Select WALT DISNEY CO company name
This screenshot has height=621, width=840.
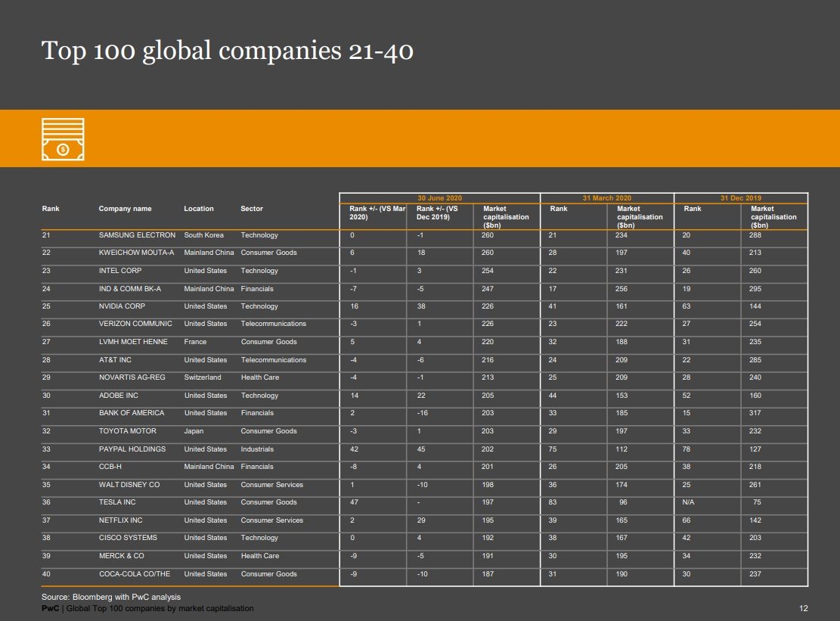tap(129, 484)
